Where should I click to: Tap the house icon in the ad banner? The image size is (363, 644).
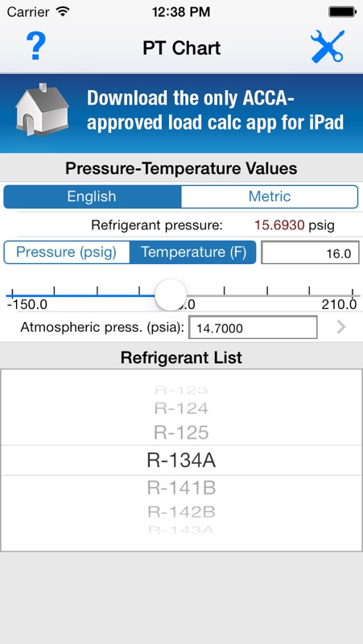click(42, 109)
